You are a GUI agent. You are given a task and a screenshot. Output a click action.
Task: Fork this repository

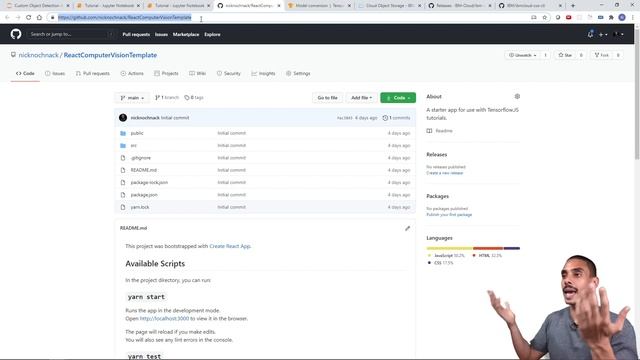pos(602,55)
